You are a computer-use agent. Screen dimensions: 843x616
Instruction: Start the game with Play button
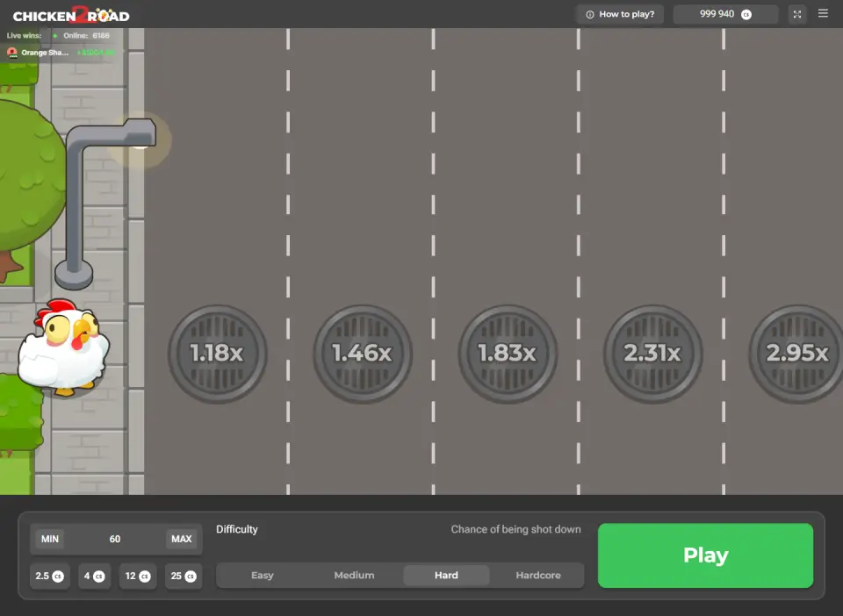(x=705, y=555)
